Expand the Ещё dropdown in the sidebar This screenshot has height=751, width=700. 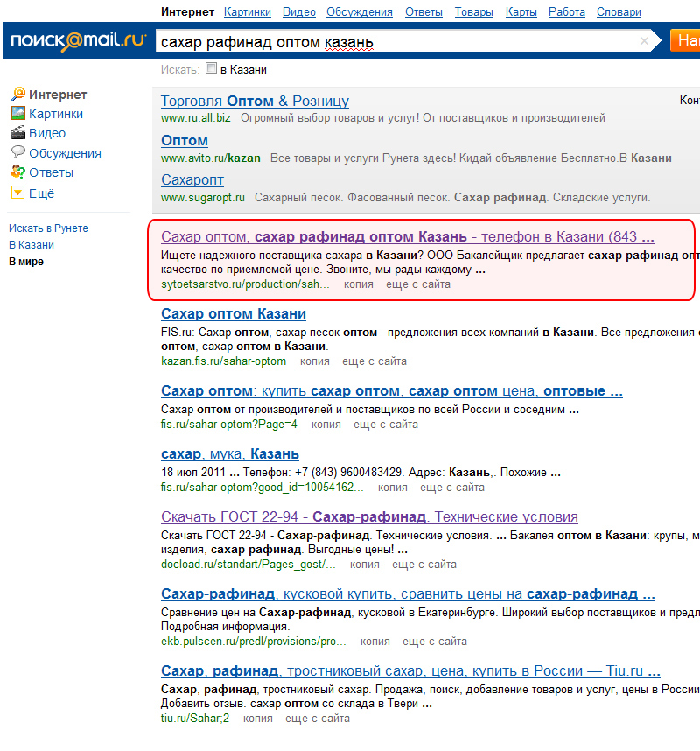click(x=17, y=193)
